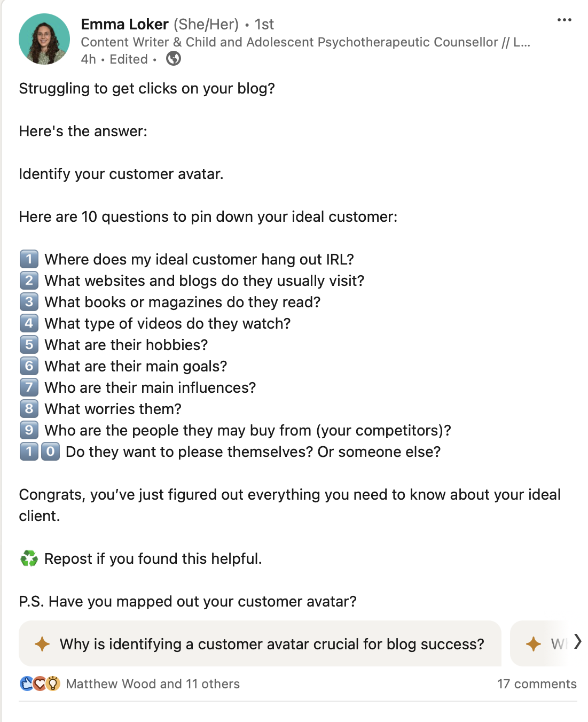Click the Content Writer headline text
588x722 pixels.
[305, 42]
